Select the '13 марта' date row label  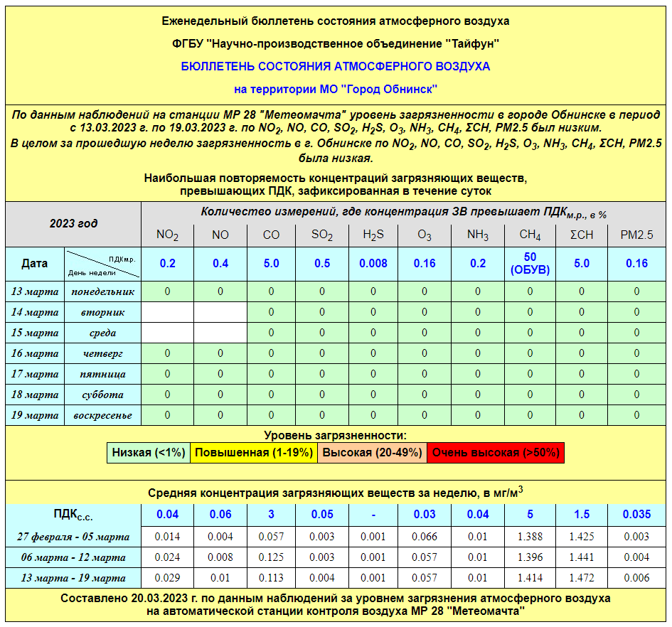coord(35,291)
